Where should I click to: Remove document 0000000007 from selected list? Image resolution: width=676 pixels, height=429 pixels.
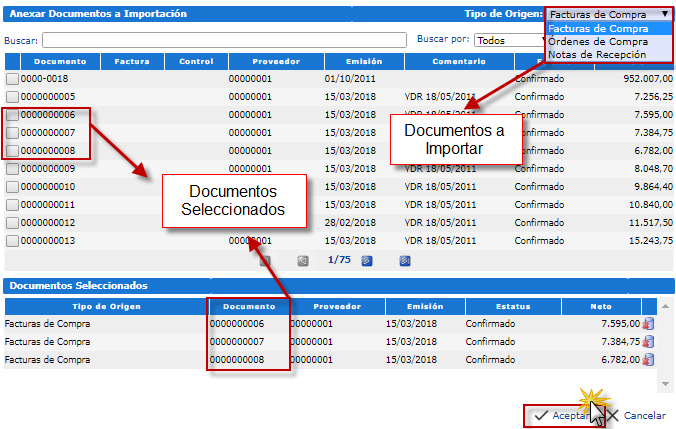pyautogui.click(x=648, y=341)
